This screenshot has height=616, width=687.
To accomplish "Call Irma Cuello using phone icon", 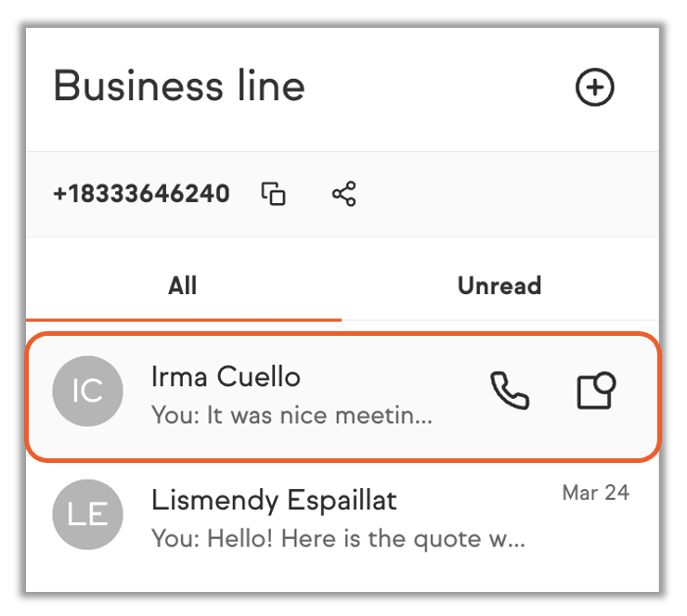I will pos(510,391).
